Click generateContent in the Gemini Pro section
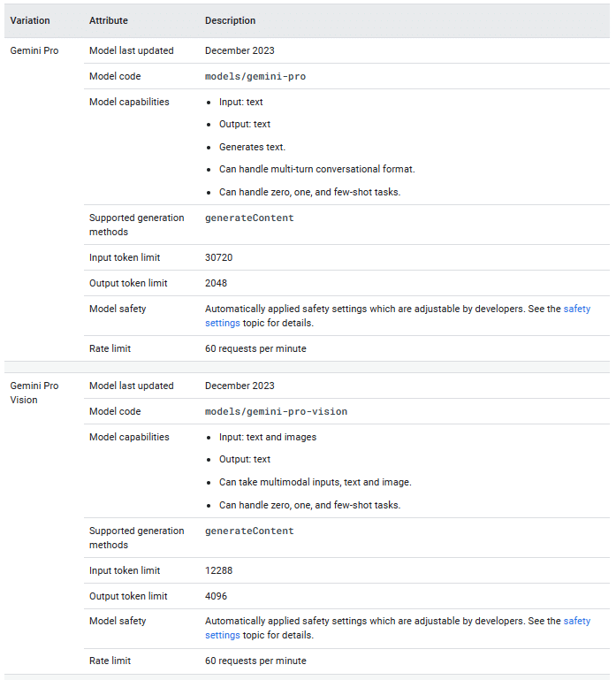This screenshot has width=616, height=680. pyautogui.click(x=249, y=218)
